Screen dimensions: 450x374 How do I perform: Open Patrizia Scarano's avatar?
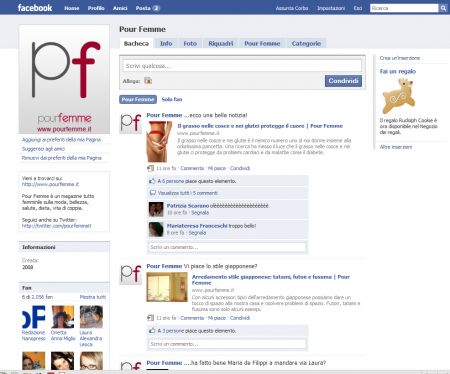click(x=156, y=209)
